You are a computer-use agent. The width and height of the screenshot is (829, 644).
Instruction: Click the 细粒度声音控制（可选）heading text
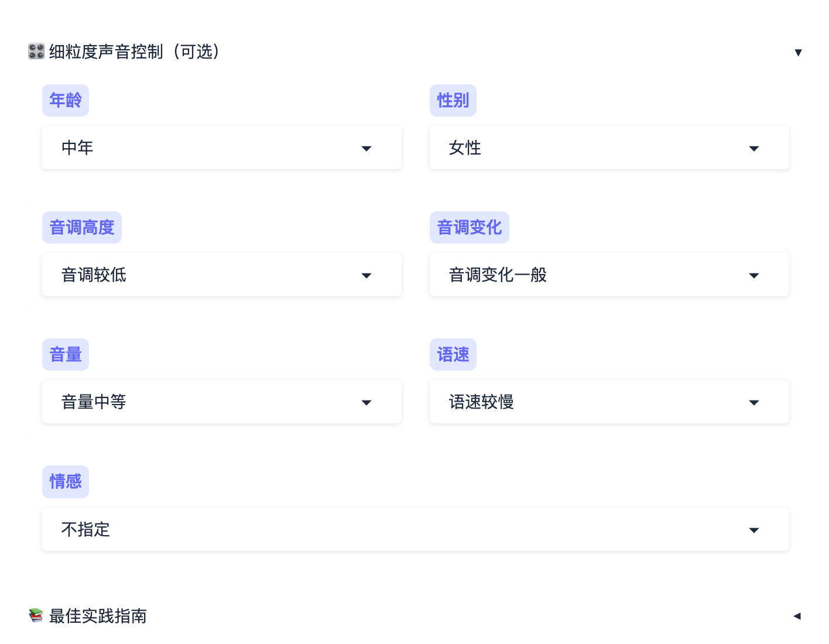click(135, 52)
